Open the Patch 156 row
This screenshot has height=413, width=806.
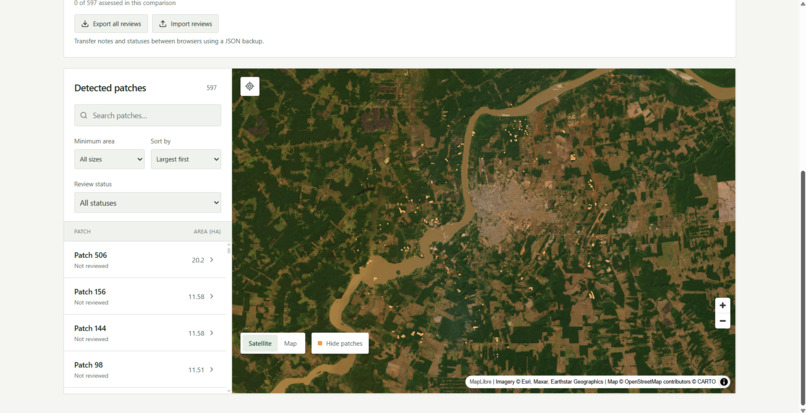144,296
